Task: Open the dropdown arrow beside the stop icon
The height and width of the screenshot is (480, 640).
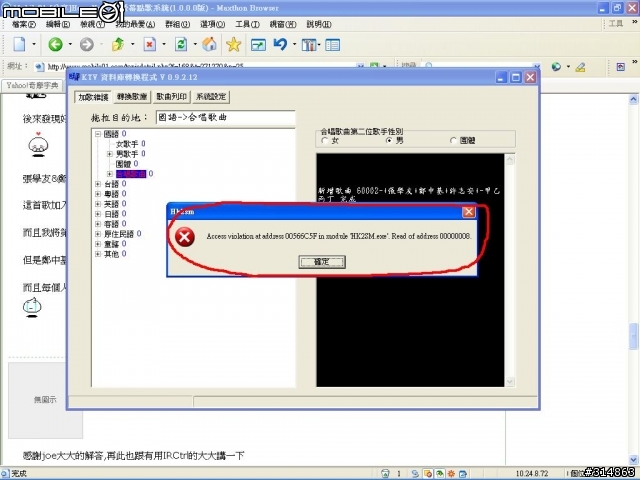Action: pos(164,44)
